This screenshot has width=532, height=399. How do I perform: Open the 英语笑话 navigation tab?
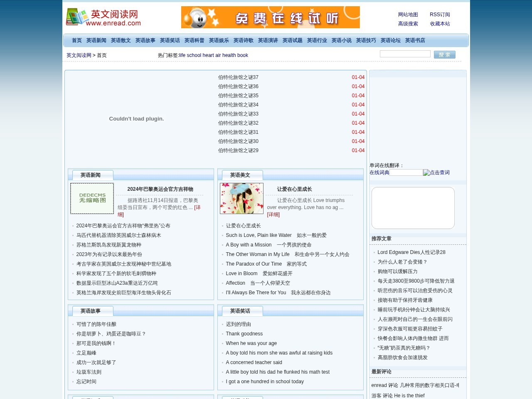[170, 40]
